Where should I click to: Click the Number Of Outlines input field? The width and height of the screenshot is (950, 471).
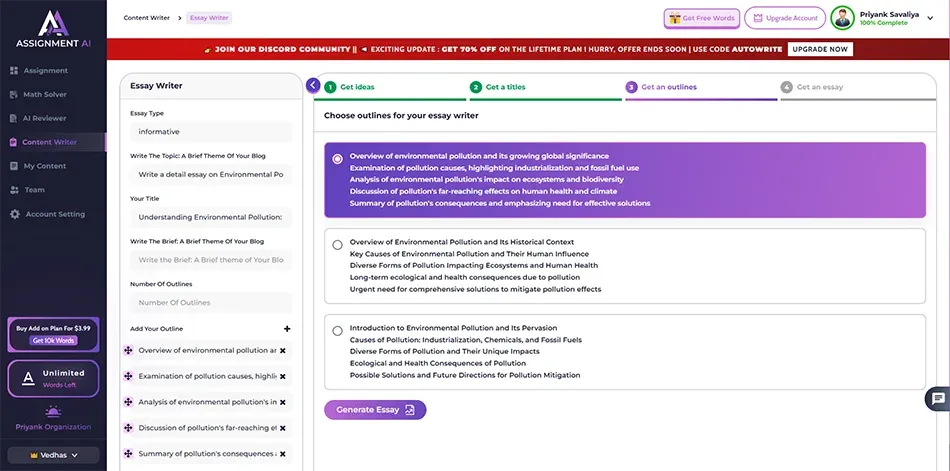(210, 303)
